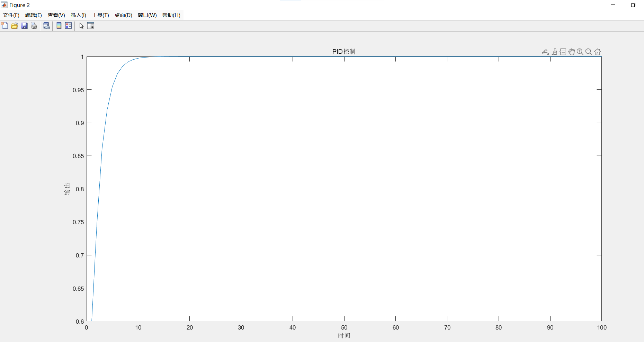Insert a legend into the plot
Viewport: 644px width, 342px height.
68,26
